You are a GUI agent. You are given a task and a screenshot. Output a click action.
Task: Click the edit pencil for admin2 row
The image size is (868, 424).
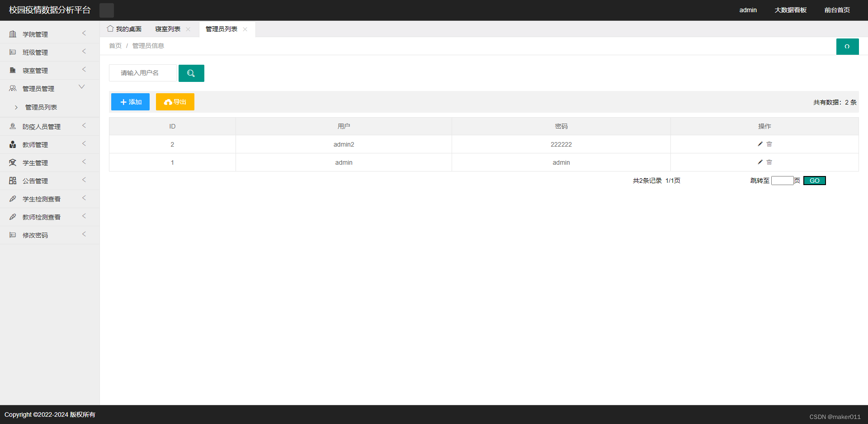coord(760,144)
